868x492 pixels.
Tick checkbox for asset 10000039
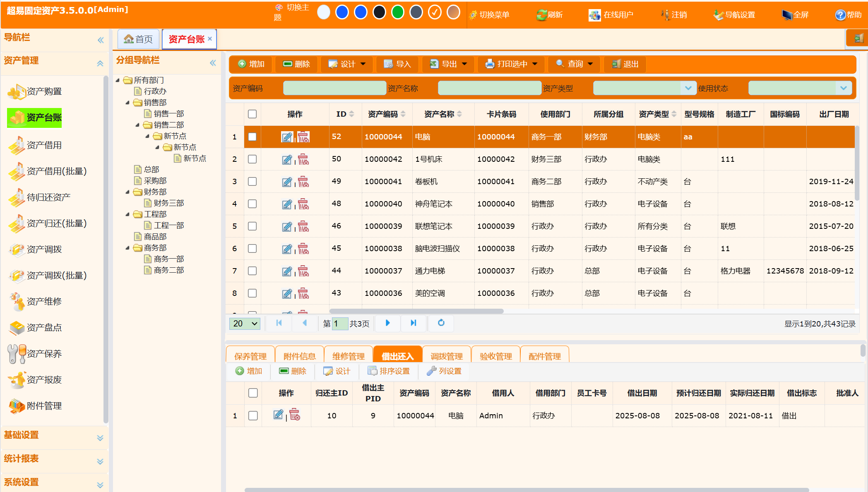(252, 226)
